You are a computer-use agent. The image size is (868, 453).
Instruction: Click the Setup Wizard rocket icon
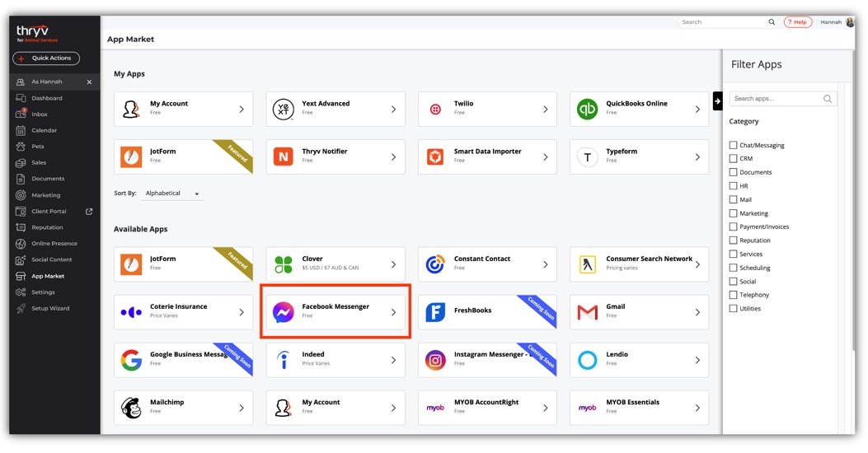click(21, 308)
